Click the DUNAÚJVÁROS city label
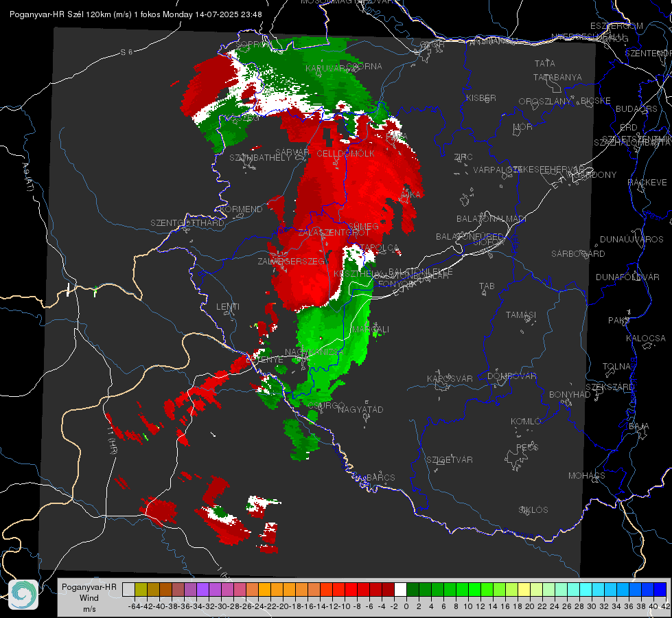 click(x=632, y=240)
